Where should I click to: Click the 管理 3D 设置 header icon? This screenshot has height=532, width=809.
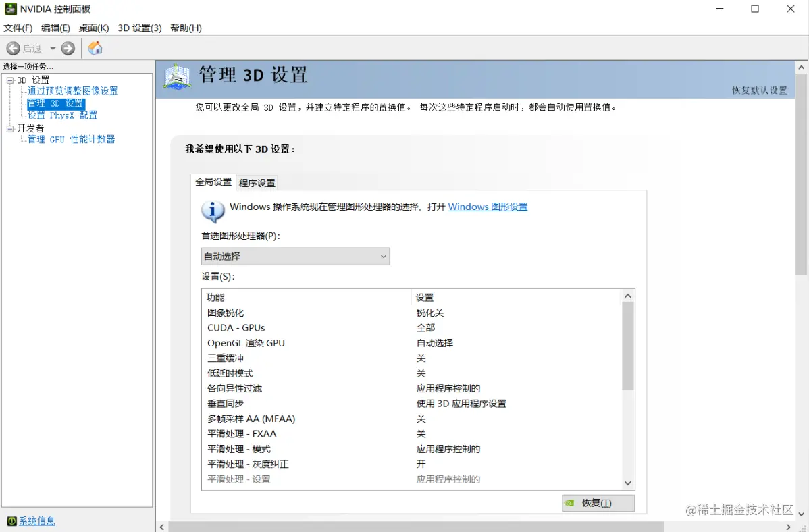tap(177, 77)
